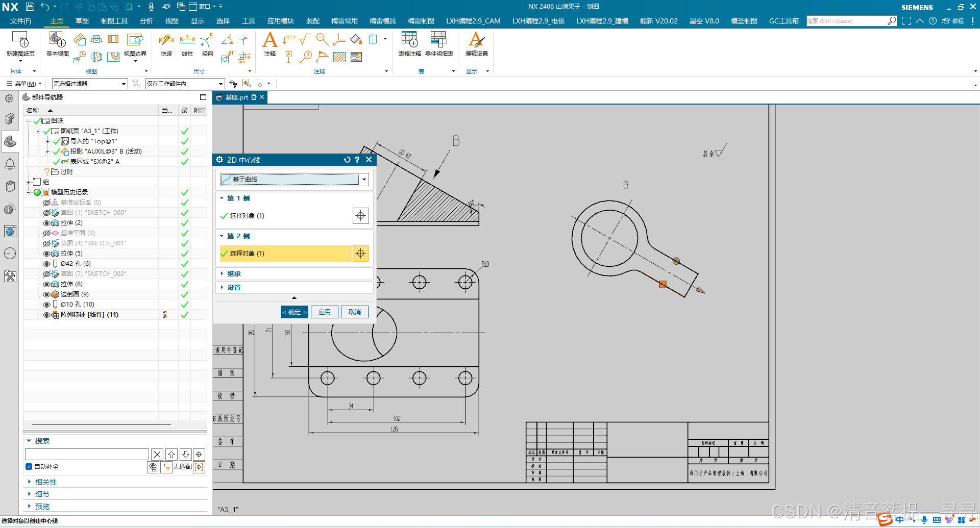Screen dimensions: 980x528
Task: Toggle visibility of 边倒圆 (9)
Action: point(46,294)
